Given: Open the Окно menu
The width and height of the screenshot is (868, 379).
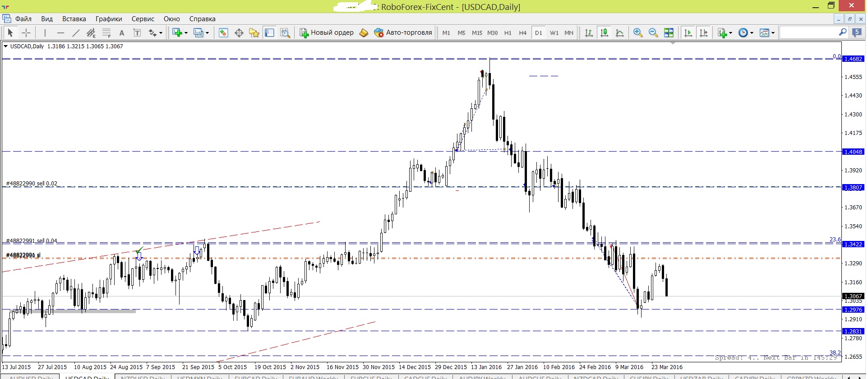Looking at the screenshot, I should (x=172, y=19).
